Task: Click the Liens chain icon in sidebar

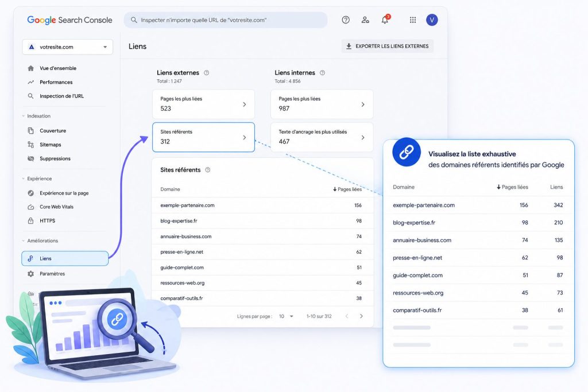Action: pos(30,258)
